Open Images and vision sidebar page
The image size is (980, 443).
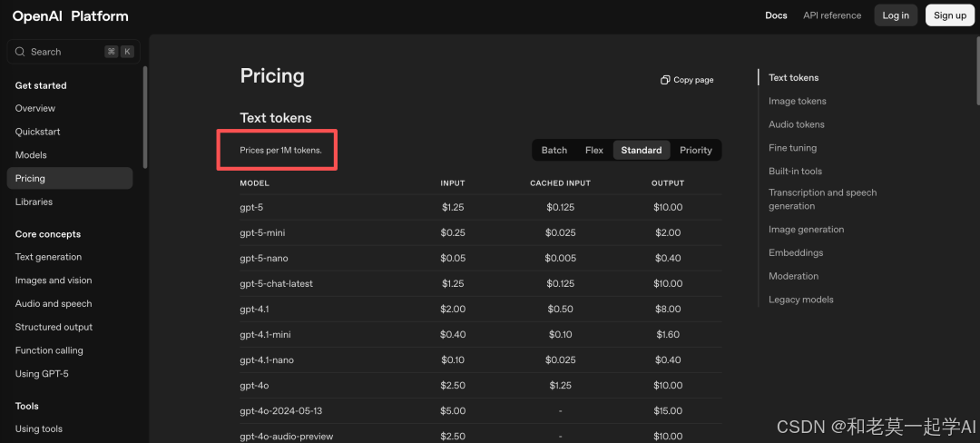click(54, 281)
